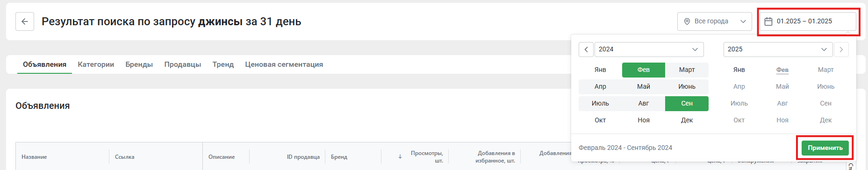Expand the 2024 year dropdown
Screen dimensions: 868x170
pyautogui.click(x=649, y=50)
